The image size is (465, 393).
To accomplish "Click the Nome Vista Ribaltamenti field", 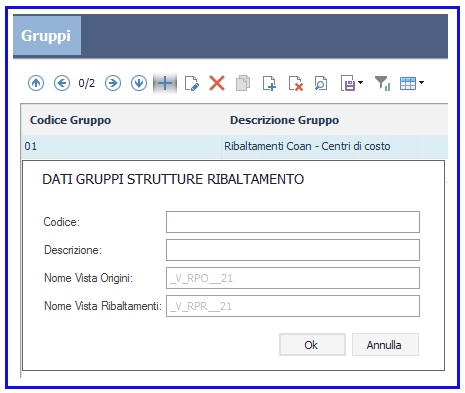I will pyautogui.click(x=293, y=306).
